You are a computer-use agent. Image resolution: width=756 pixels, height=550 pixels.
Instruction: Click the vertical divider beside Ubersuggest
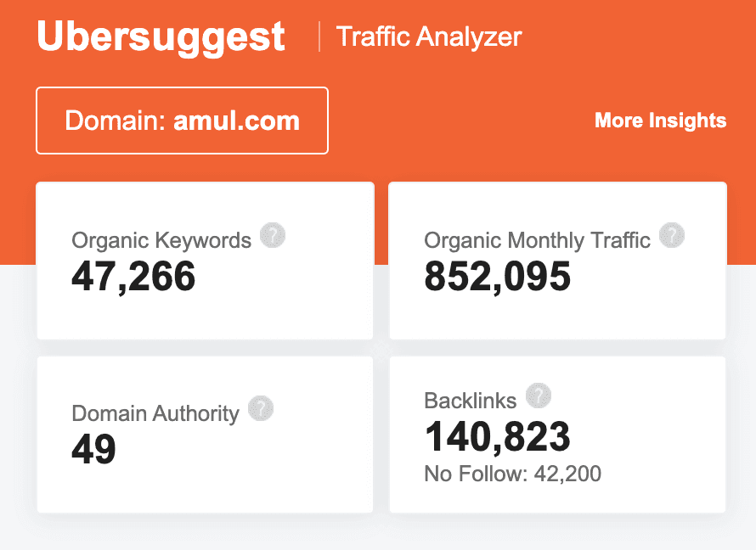[x=319, y=36]
